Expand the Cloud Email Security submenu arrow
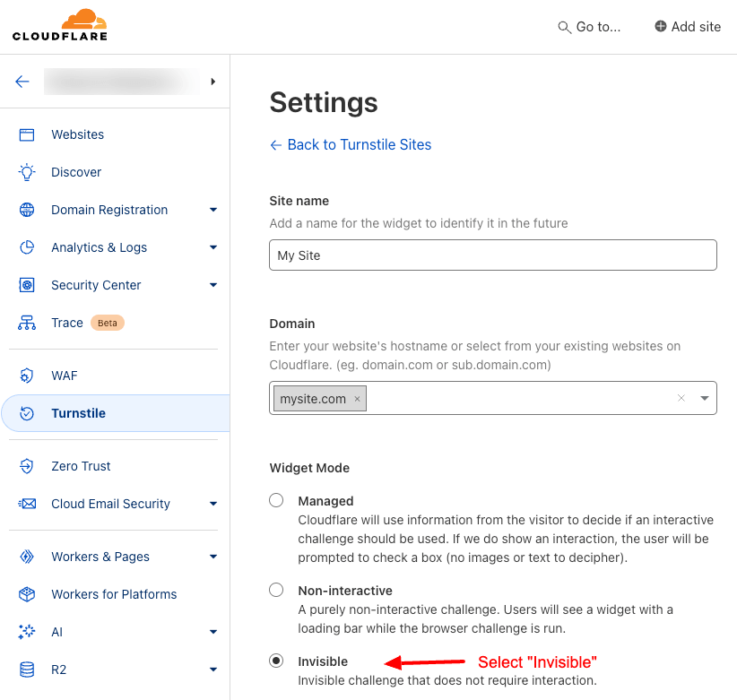 coord(213,504)
